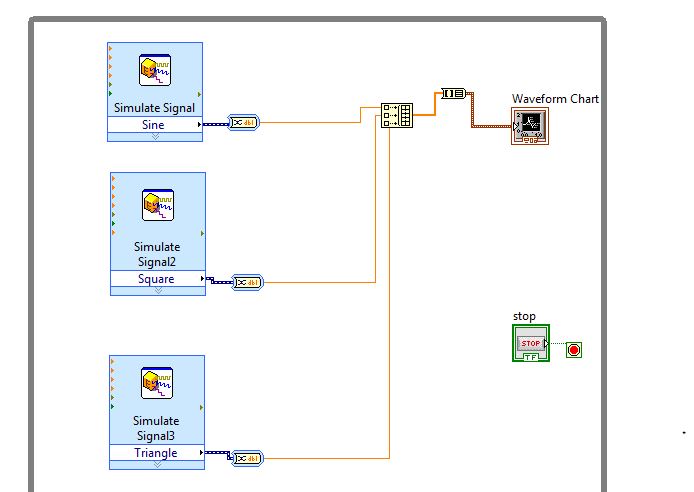Image resolution: width=694 pixels, height=492 pixels.
Task: Select the Simulate Signal2 square icon
Action: 157,205
